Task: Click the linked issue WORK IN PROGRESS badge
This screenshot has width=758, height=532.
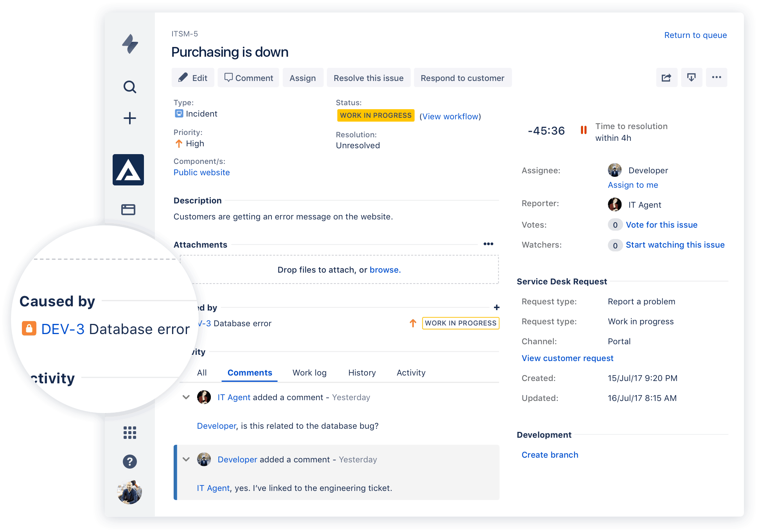Action: pos(461,323)
